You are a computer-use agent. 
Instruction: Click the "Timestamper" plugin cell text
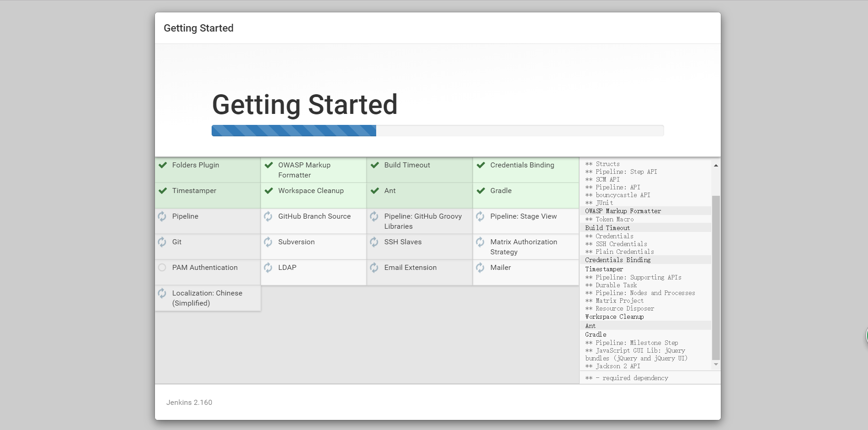pos(194,191)
